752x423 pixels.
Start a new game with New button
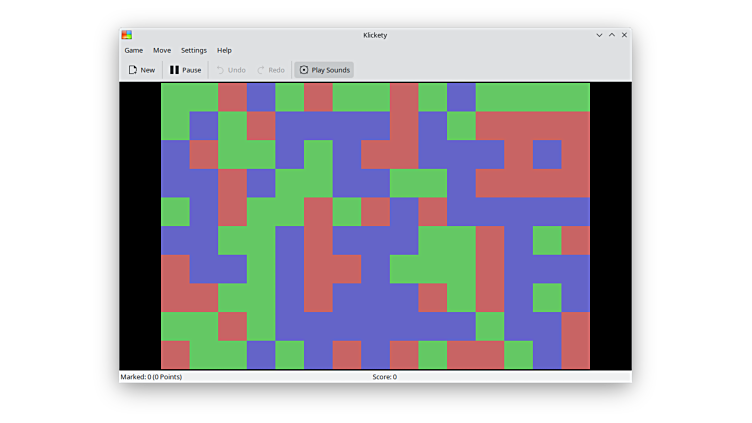(141, 70)
